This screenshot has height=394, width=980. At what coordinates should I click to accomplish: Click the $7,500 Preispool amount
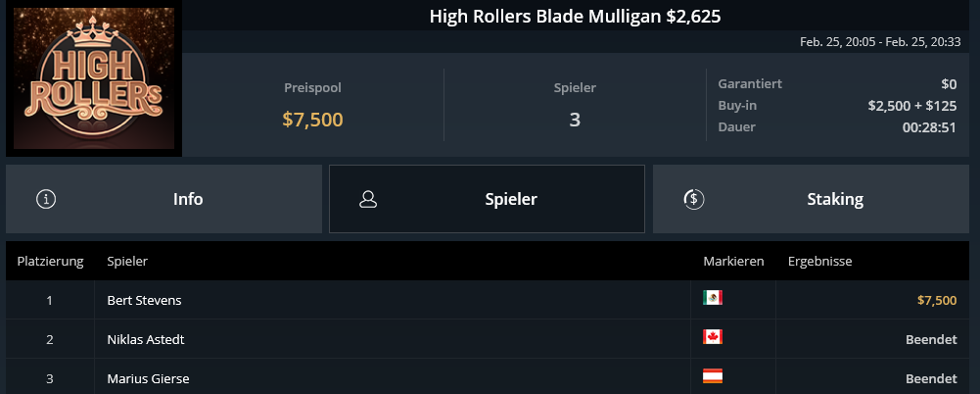[312, 120]
